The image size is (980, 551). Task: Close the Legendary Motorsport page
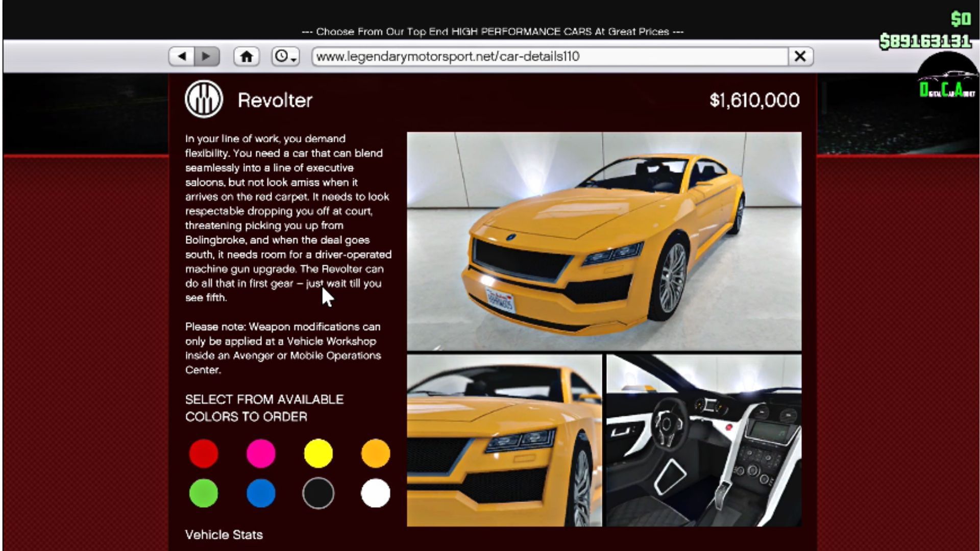pyautogui.click(x=800, y=56)
